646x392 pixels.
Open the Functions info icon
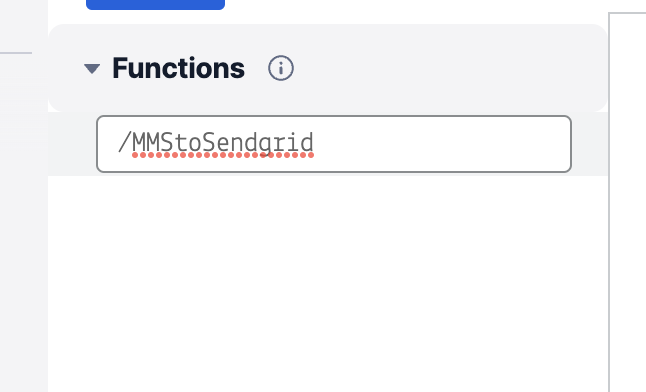point(281,68)
